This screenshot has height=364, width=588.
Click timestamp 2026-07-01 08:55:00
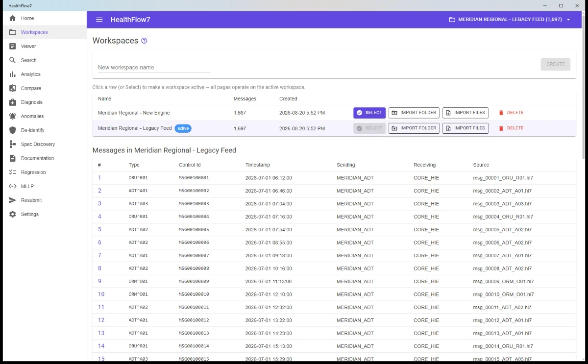269,243
